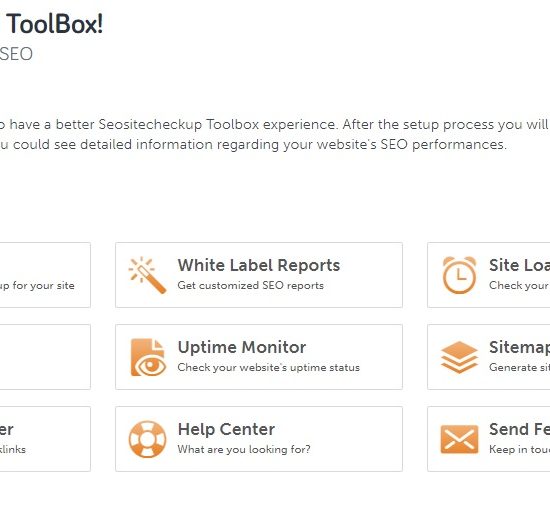Open the Sitemap card title

pos(519,347)
